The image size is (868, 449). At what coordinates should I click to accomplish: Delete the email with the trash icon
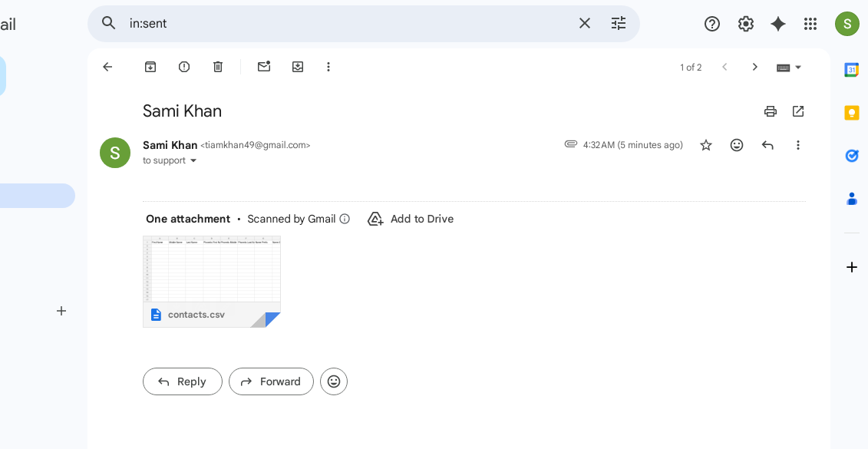pos(218,67)
